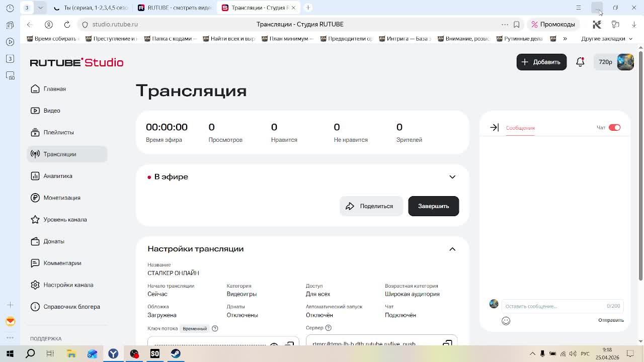Image resolution: width=644 pixels, height=362 pixels.
Task: Collapse Настройки трансляции section
Action: [452, 249]
